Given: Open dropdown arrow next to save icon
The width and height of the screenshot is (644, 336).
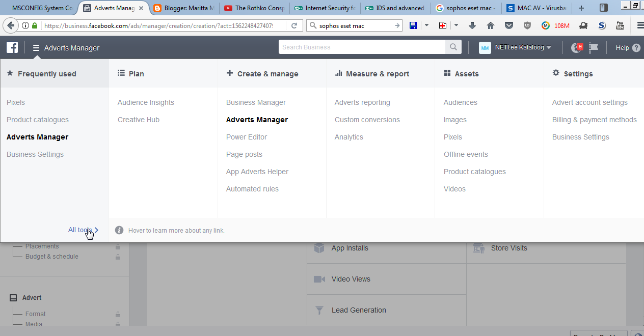Looking at the screenshot, I should point(426,25).
